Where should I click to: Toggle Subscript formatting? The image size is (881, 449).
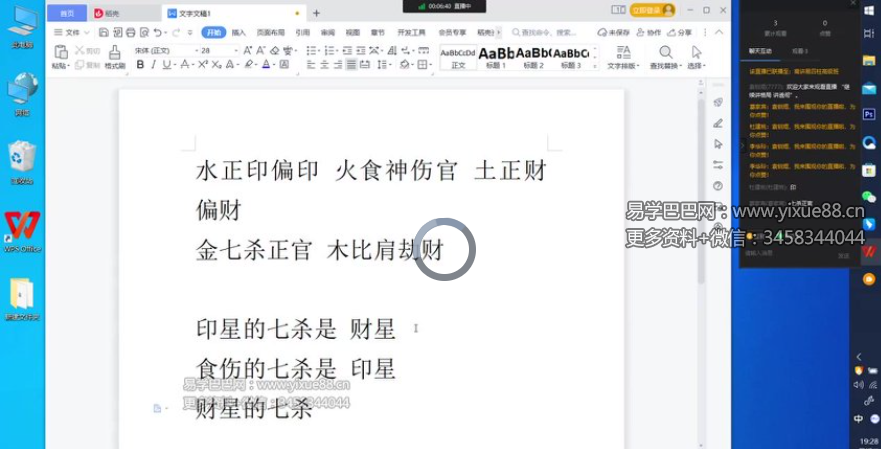[x=216, y=65]
